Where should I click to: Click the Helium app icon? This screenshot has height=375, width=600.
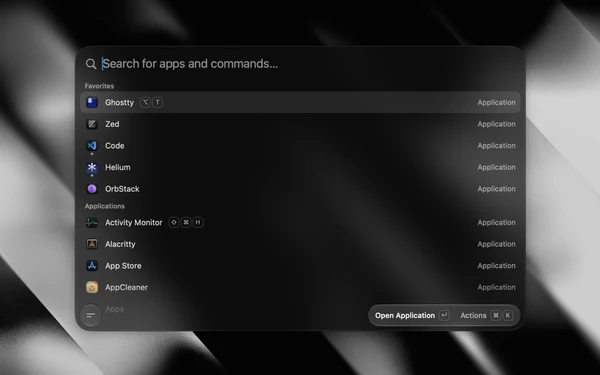point(92,167)
